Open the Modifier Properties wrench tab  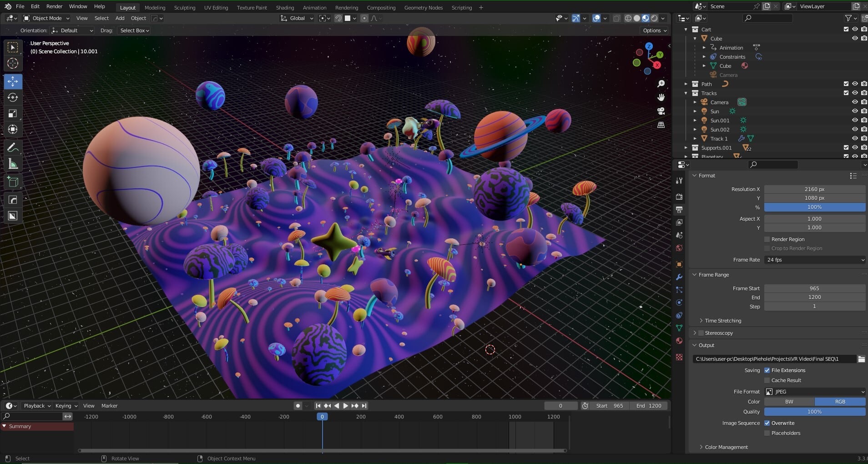pos(679,277)
